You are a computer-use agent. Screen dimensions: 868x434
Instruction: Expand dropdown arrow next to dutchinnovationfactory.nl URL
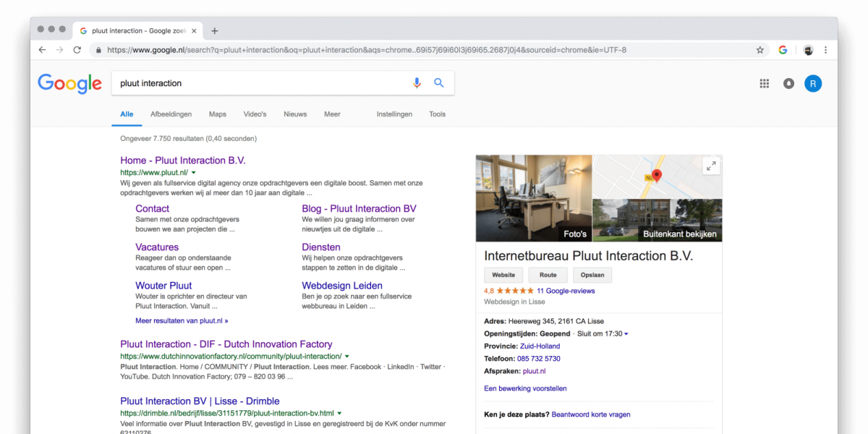point(347,357)
